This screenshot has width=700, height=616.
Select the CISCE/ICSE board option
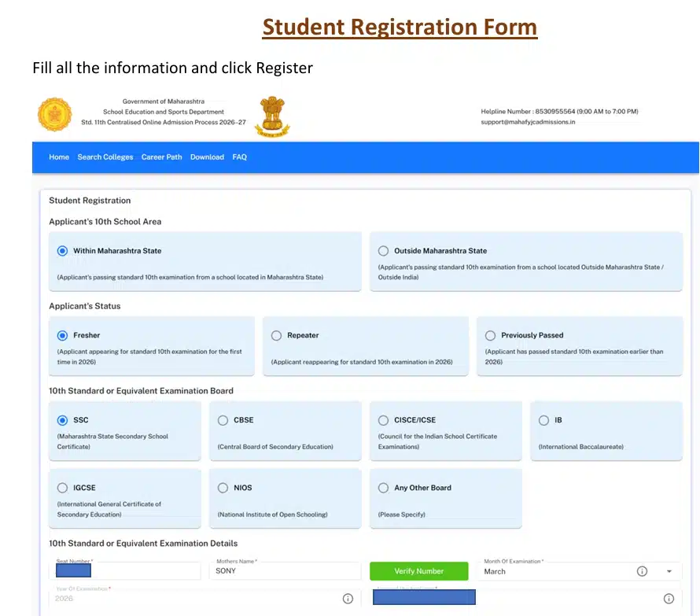pos(384,420)
